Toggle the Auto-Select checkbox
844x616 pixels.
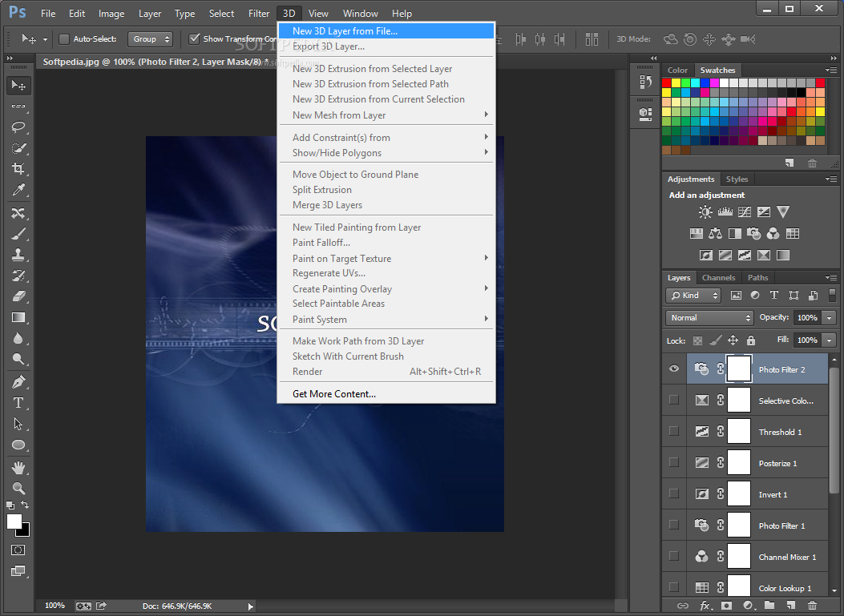click(x=64, y=38)
